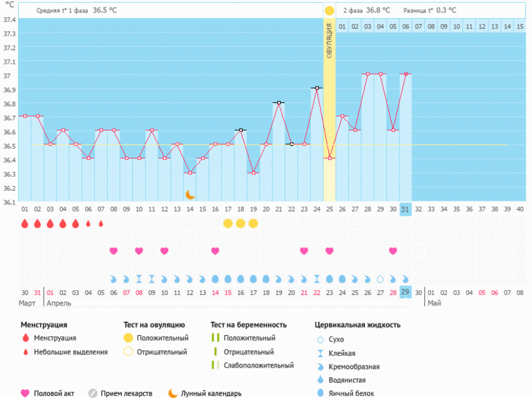This screenshot has width=532, height=398.
Task: Select the positive ovulation test circle on day 17
Action: click(x=228, y=223)
